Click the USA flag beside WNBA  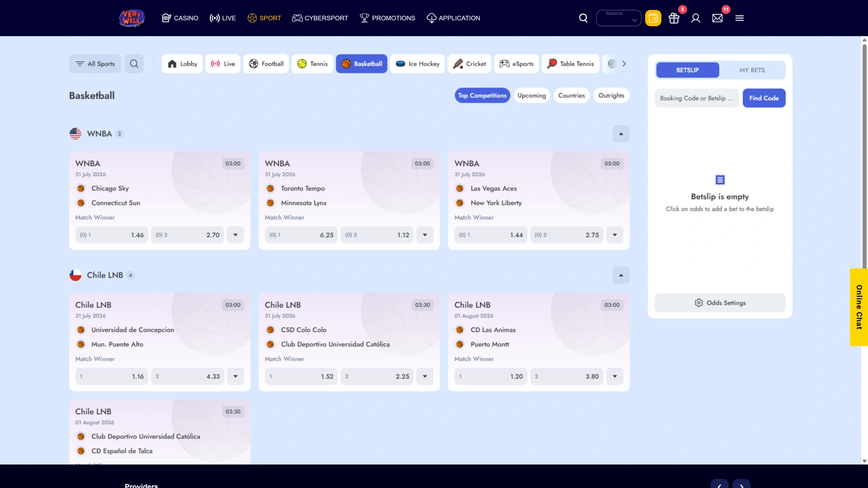(x=75, y=134)
